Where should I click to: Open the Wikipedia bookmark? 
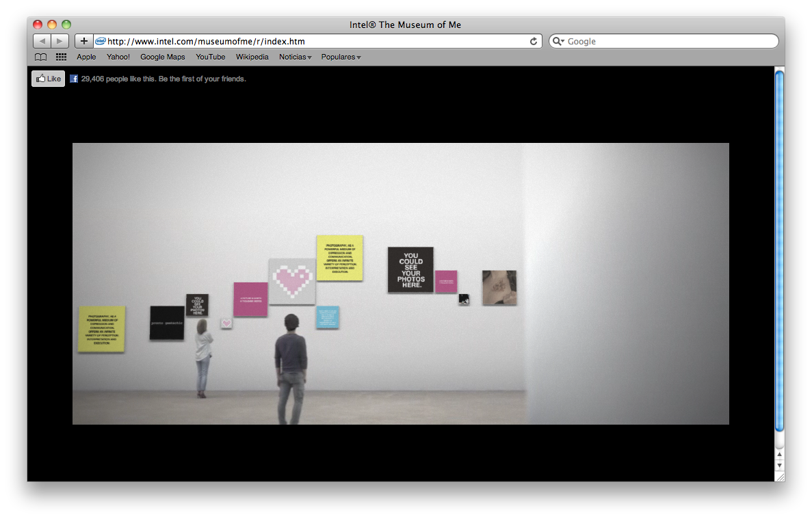[252, 57]
